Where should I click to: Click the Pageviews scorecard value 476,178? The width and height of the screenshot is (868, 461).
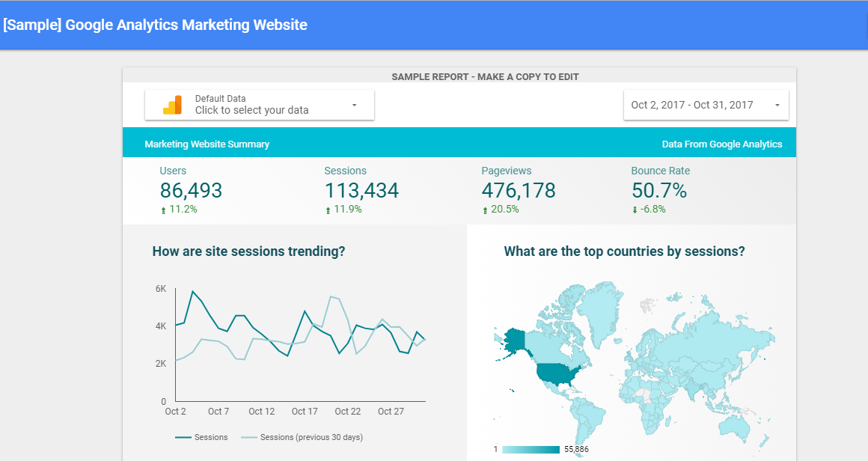(519, 191)
